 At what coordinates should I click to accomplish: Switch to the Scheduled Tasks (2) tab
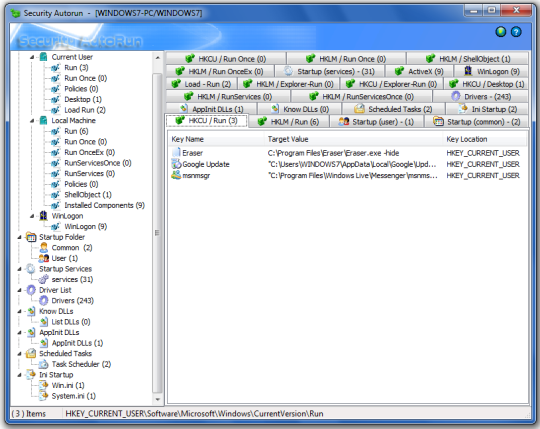pyautogui.click(x=394, y=109)
